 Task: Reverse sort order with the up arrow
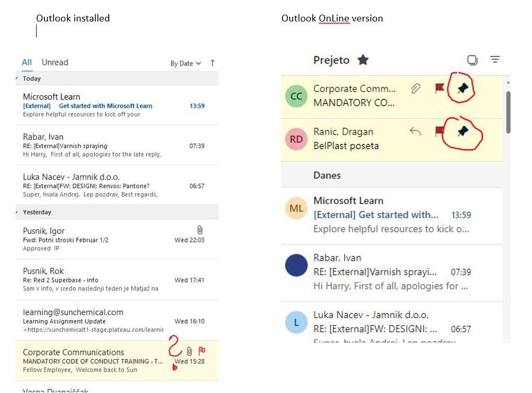click(x=212, y=63)
